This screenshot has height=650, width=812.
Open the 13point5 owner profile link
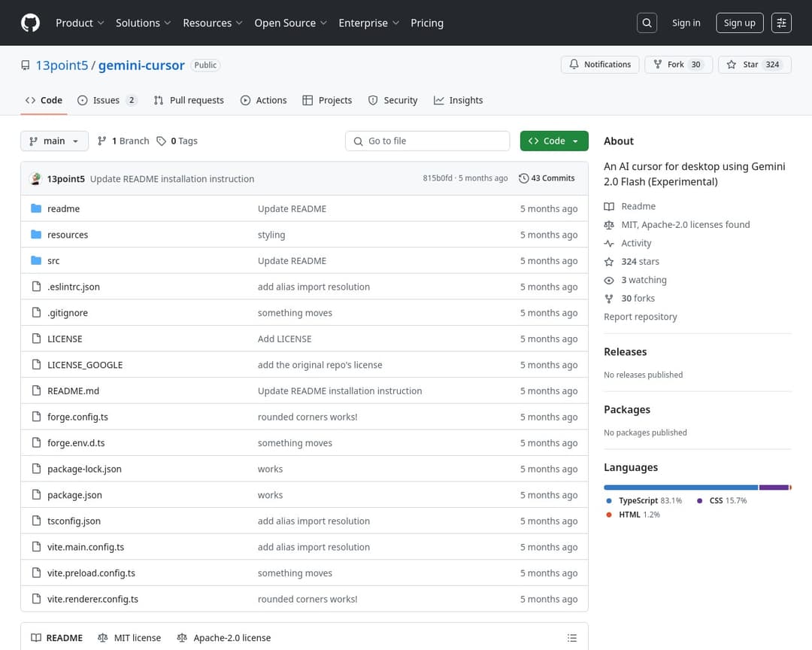[62, 65]
